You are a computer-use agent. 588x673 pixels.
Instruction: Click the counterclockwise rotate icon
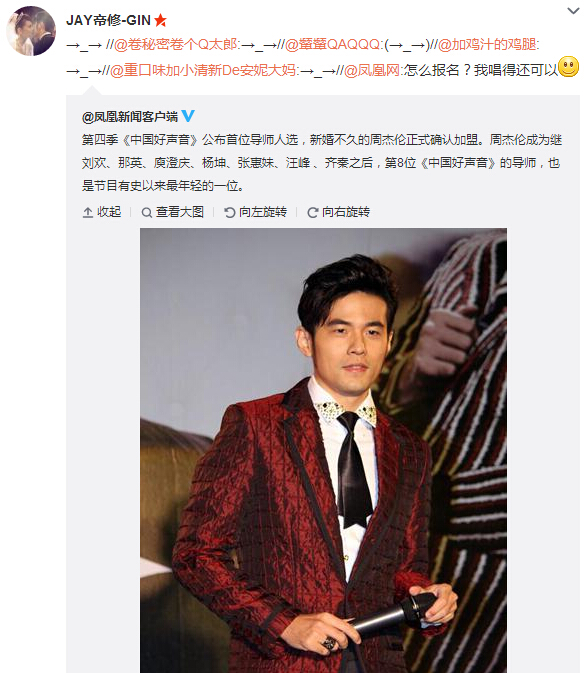(230, 212)
